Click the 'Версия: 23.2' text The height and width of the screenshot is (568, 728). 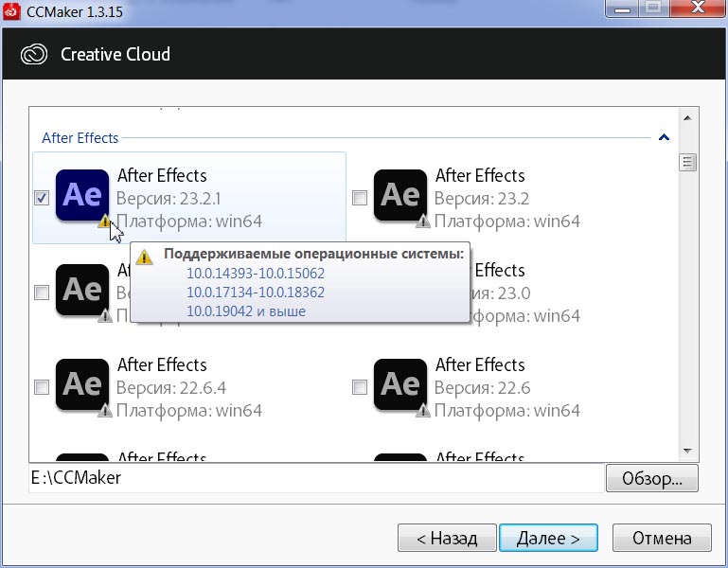tap(482, 198)
